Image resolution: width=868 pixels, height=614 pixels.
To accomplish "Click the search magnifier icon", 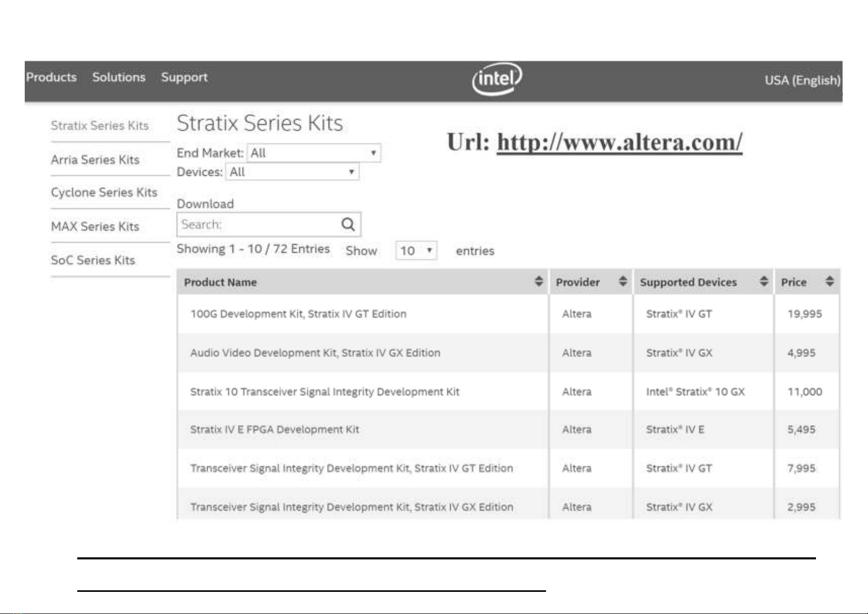I will (348, 225).
